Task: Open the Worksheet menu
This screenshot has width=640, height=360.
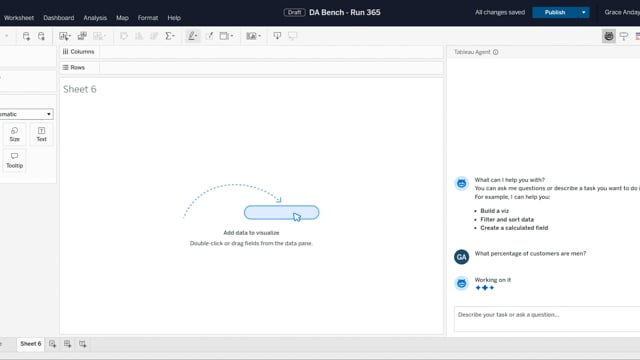Action: pos(19,18)
